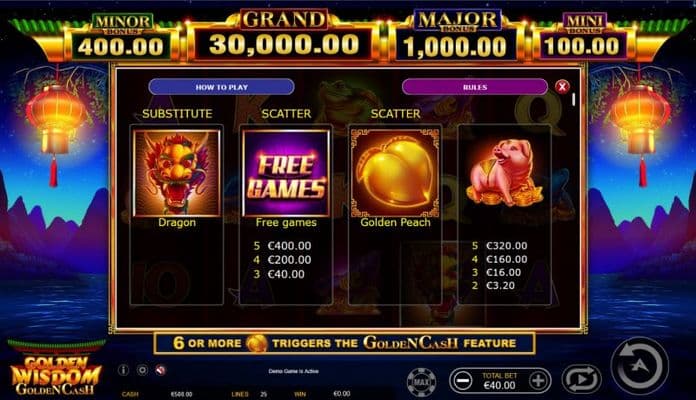Image resolution: width=696 pixels, height=400 pixels.
Task: Select the Dragon substitute symbol
Action: pos(177,173)
